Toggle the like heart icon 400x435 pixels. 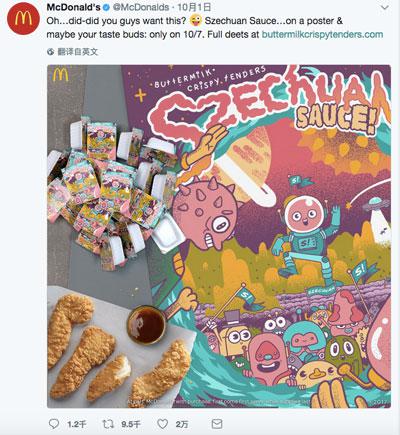162,424
